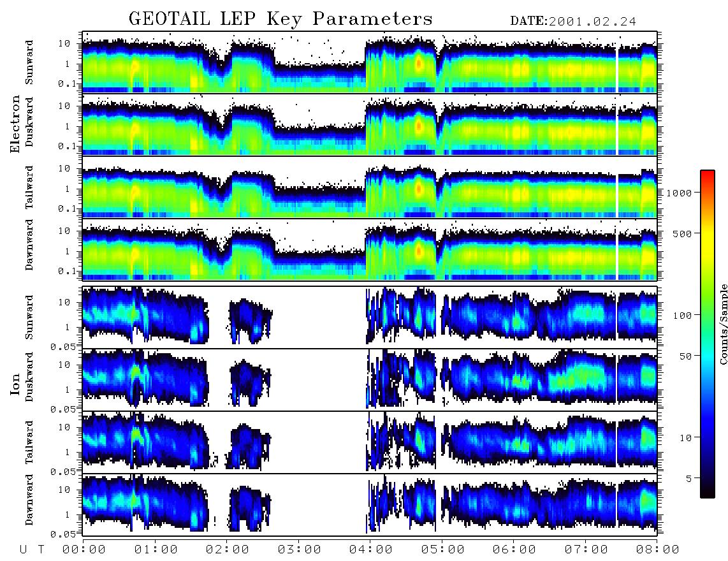This screenshot has width=728, height=561.
Task: Select the "Counts/Sample" color bar label
Action: [x=723, y=324]
